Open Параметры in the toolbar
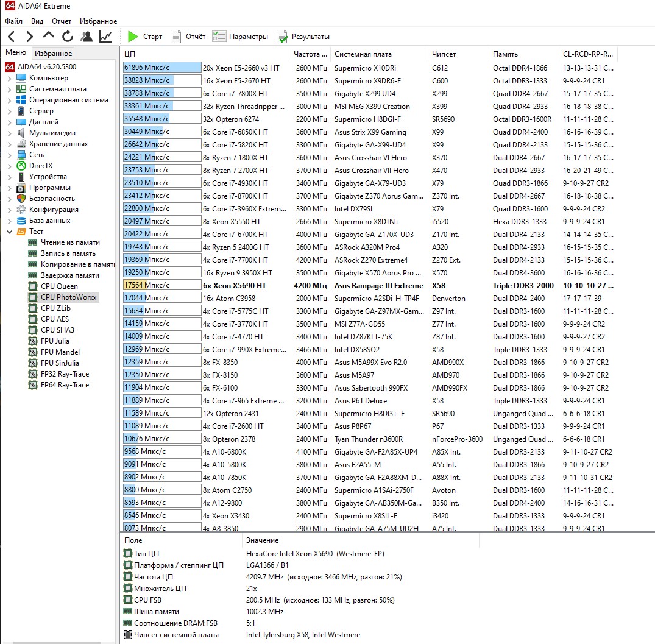 240,37
